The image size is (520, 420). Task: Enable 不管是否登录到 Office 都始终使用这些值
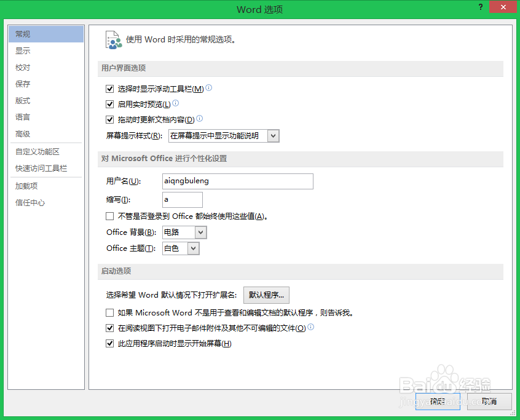(110, 216)
